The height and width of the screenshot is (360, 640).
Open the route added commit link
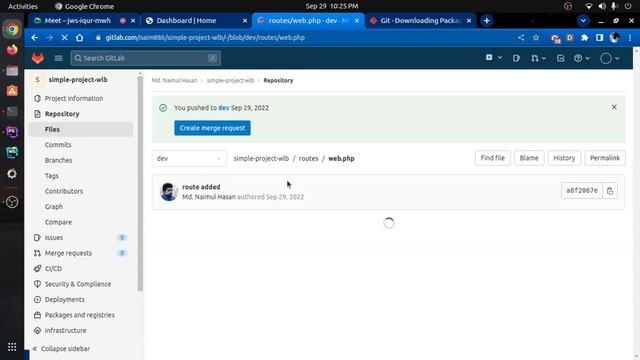(201, 187)
